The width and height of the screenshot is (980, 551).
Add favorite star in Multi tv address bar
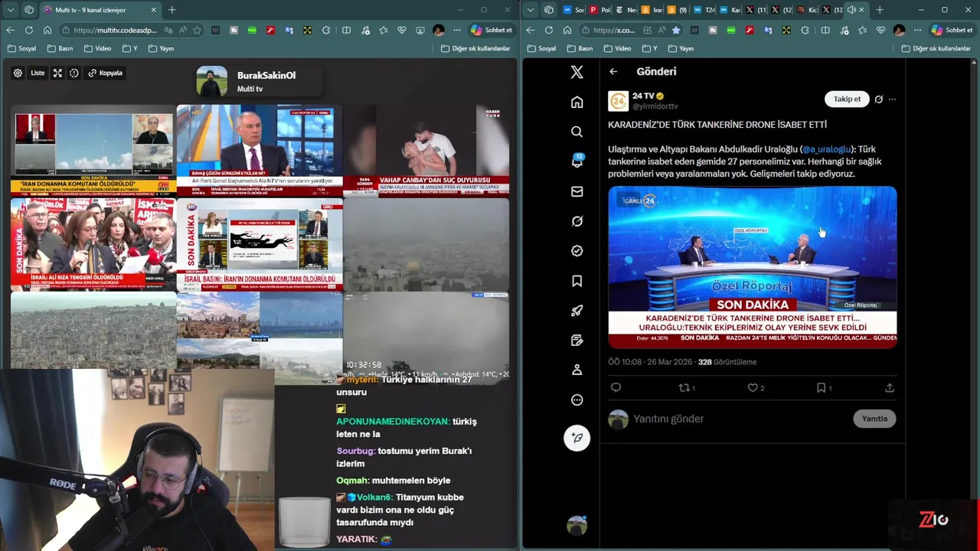(x=197, y=30)
